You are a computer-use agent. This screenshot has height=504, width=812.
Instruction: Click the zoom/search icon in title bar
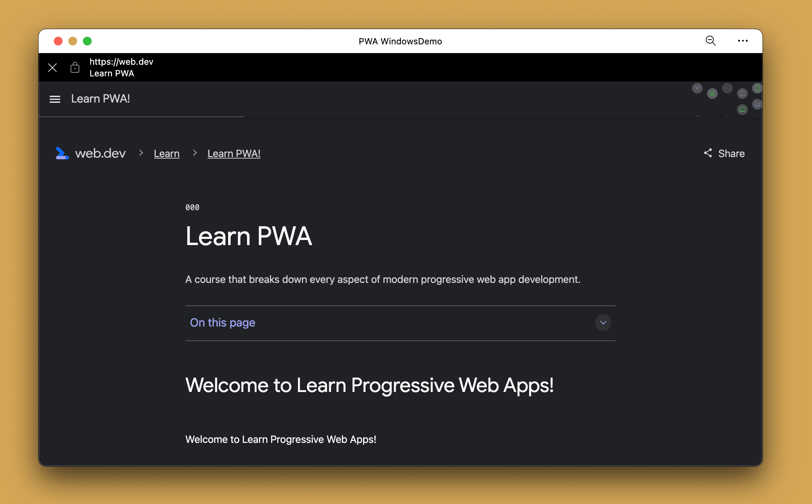coord(710,41)
